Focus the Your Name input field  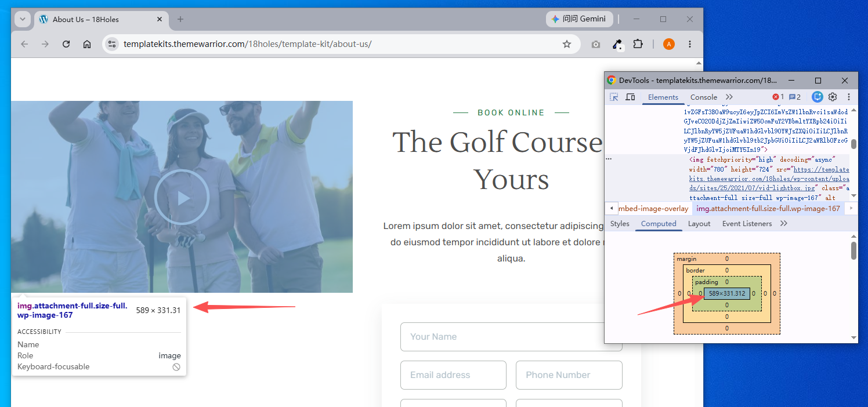click(x=511, y=337)
